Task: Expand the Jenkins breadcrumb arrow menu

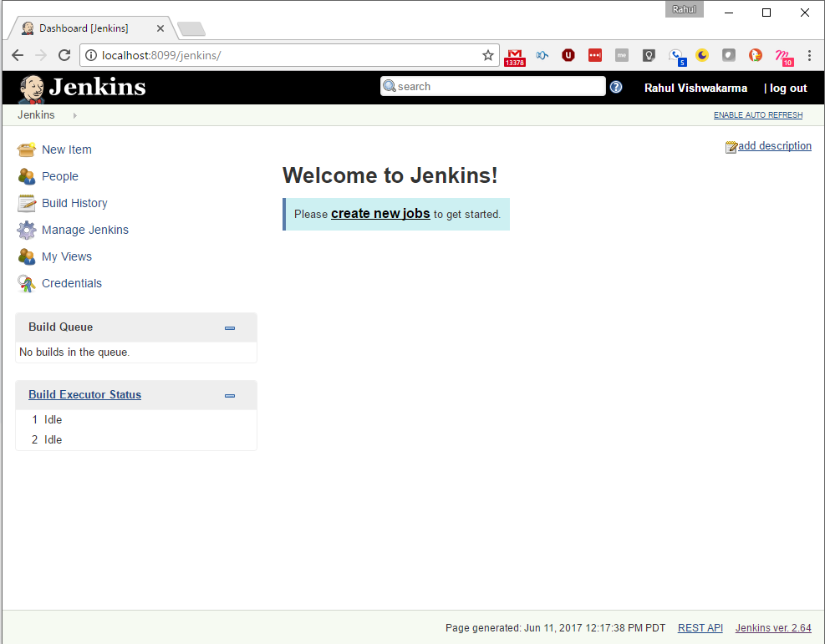Action: click(74, 115)
